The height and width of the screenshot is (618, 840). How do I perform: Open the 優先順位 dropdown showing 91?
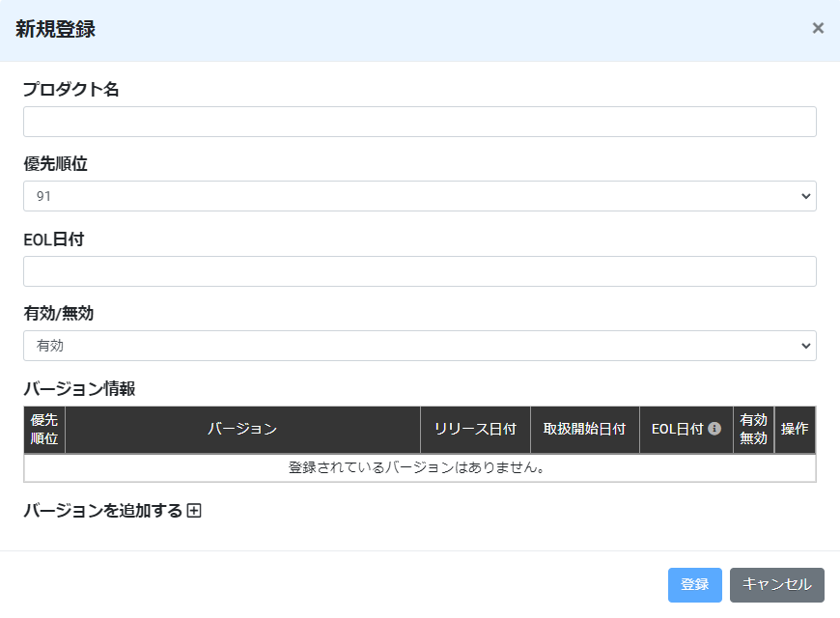(419, 196)
